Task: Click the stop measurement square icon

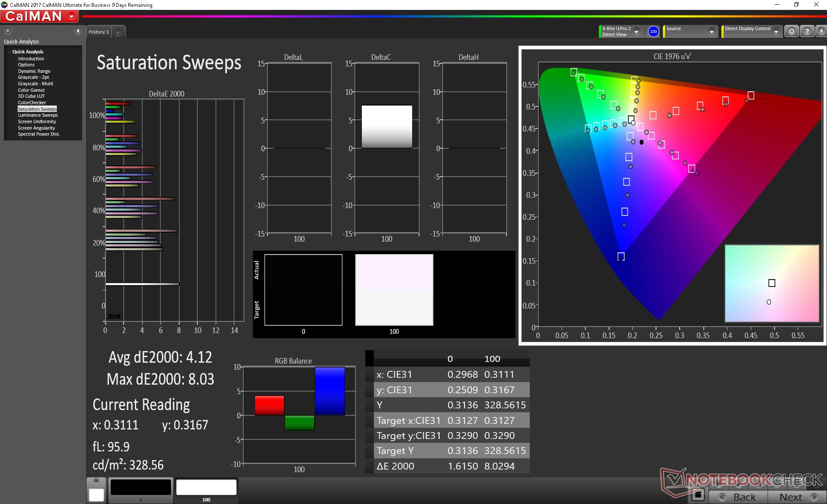Action: tap(698, 495)
